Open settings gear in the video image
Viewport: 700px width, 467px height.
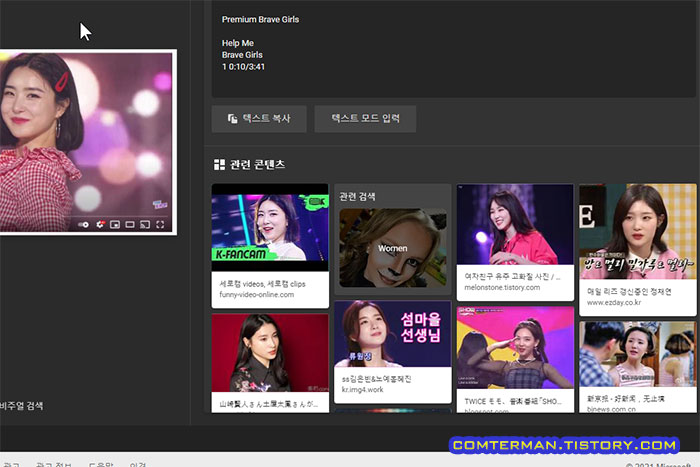coord(100,224)
